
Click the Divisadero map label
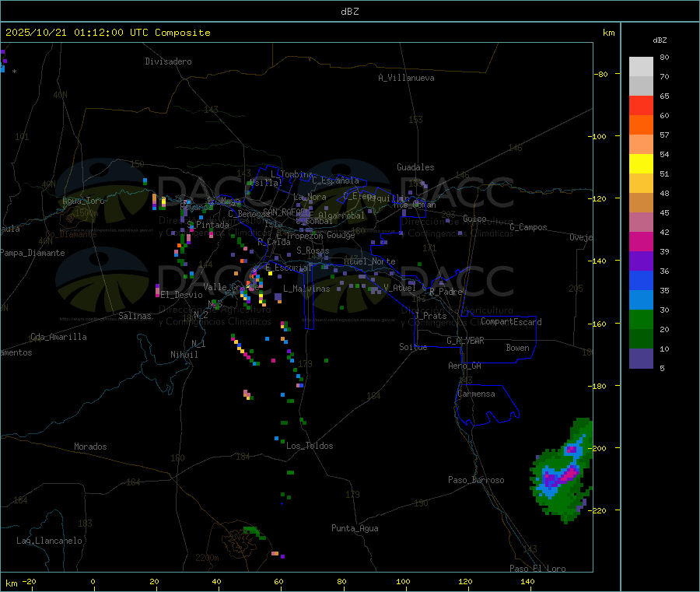point(168,61)
